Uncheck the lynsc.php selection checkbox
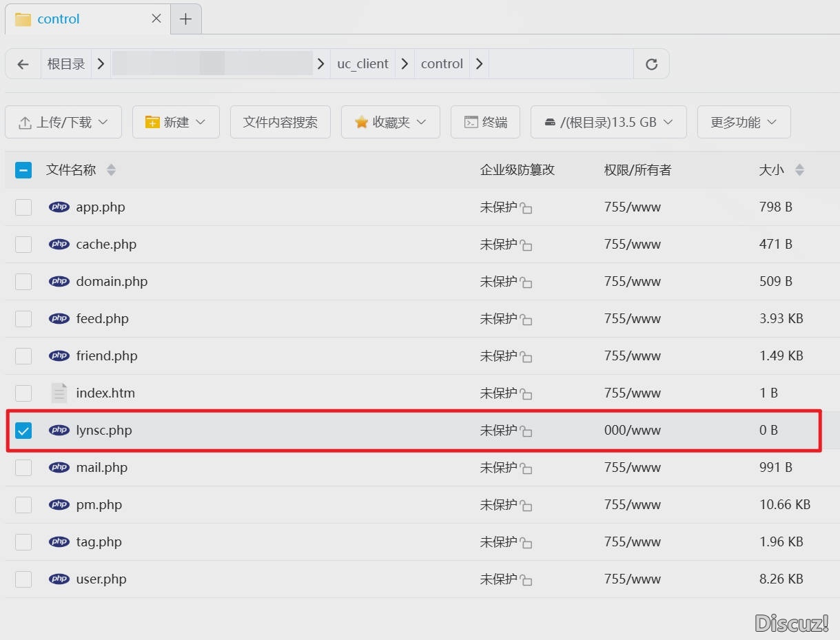The width and height of the screenshot is (840, 640). click(x=23, y=430)
